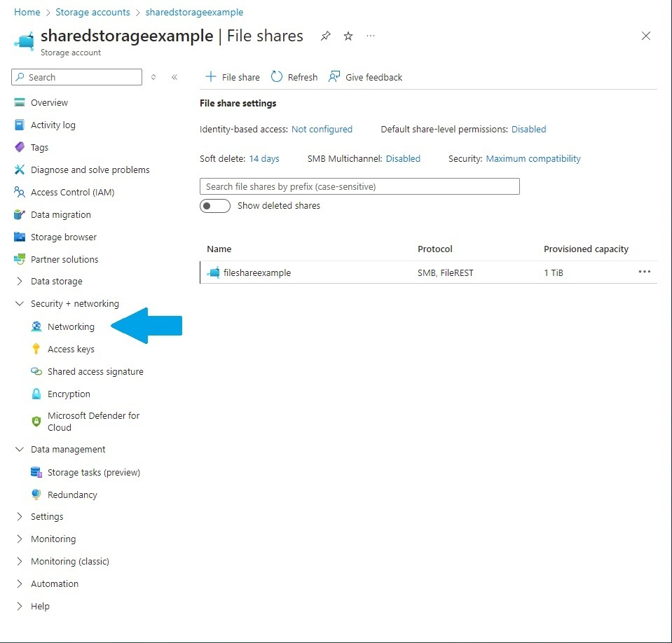Screen dimensions: 672x643
Task: Click the Overview icon in sidebar
Action: (20, 102)
